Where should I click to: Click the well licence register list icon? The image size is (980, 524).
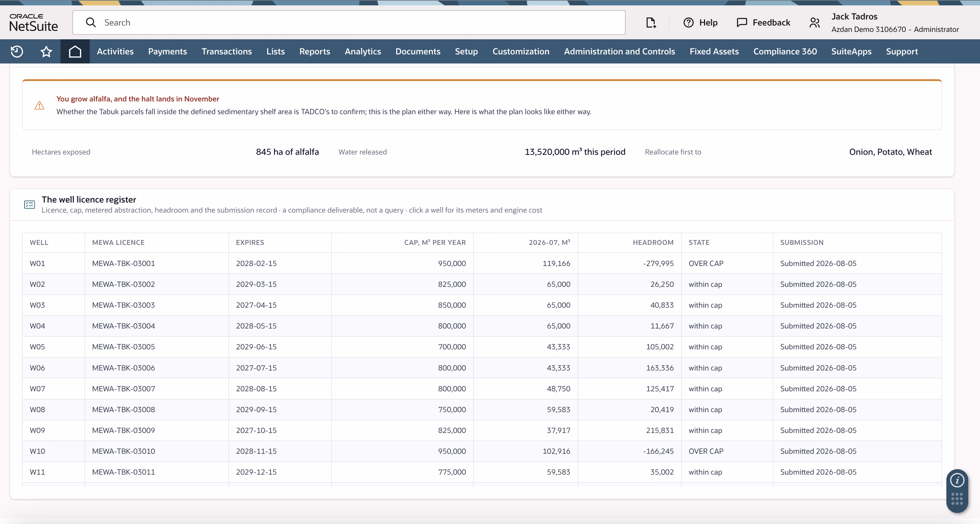pos(29,205)
